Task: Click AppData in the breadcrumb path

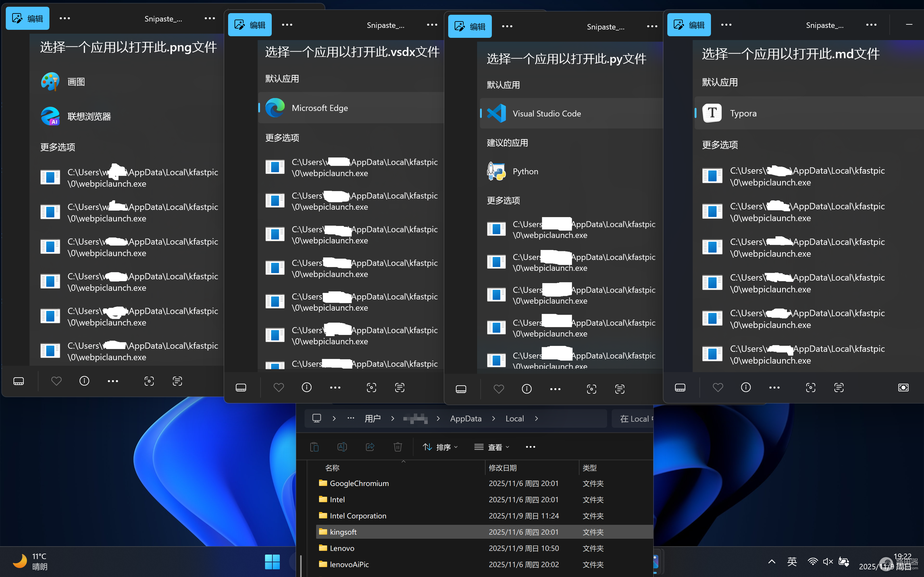Action: [466, 419]
